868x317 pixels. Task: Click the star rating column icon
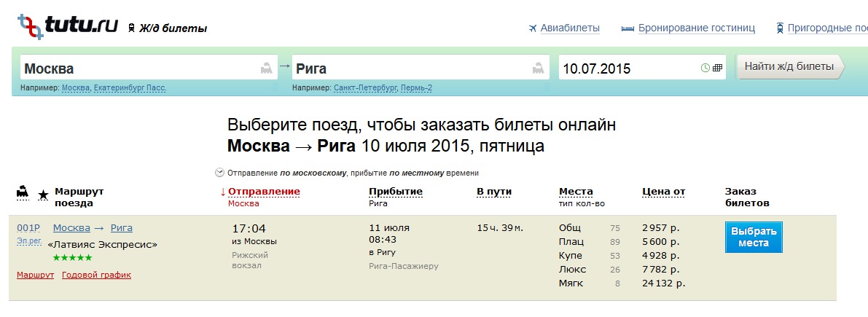(x=43, y=195)
